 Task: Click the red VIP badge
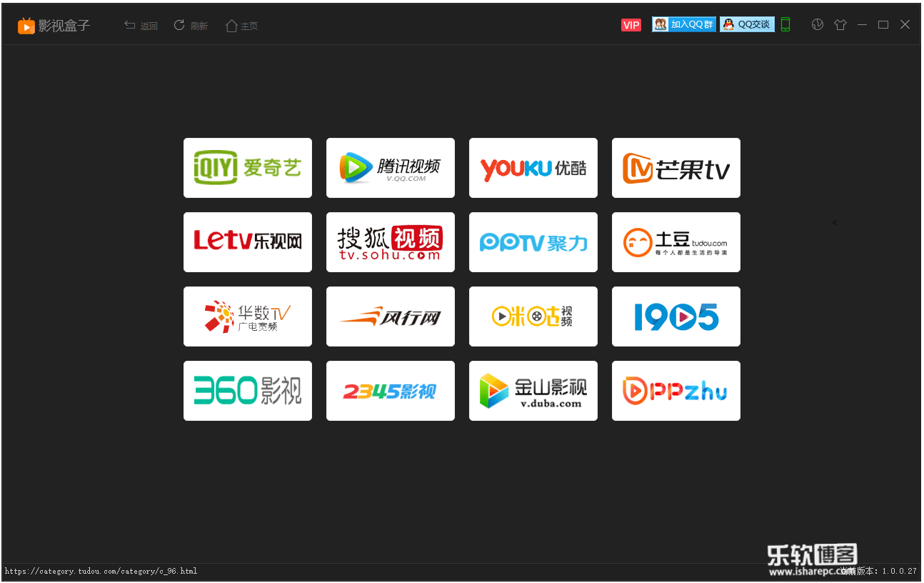[x=631, y=25]
